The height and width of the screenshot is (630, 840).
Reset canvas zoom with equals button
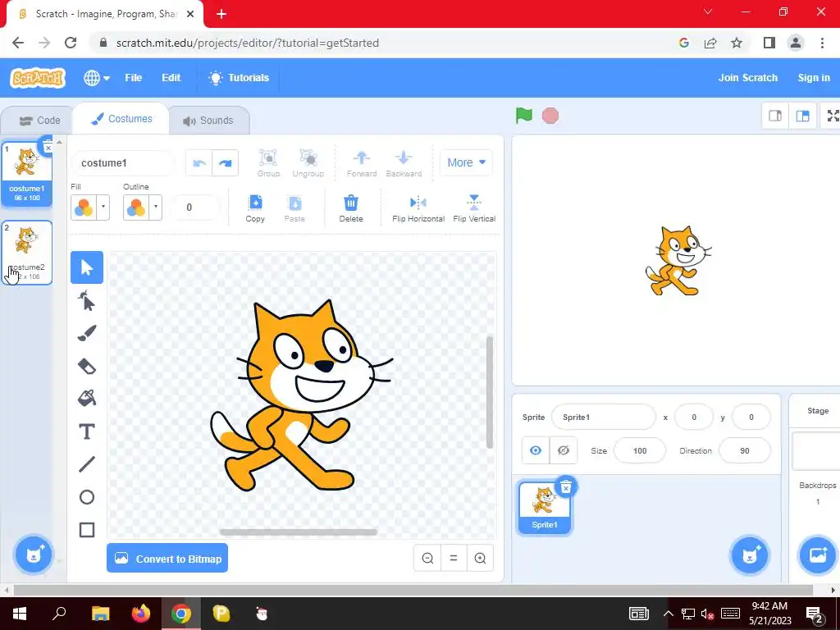[454, 558]
